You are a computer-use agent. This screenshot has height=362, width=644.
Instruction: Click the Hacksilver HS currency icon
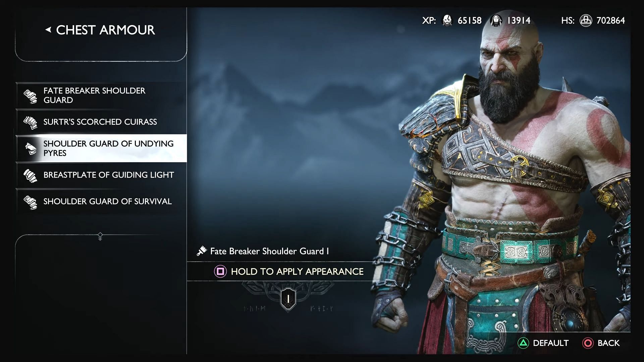click(584, 20)
